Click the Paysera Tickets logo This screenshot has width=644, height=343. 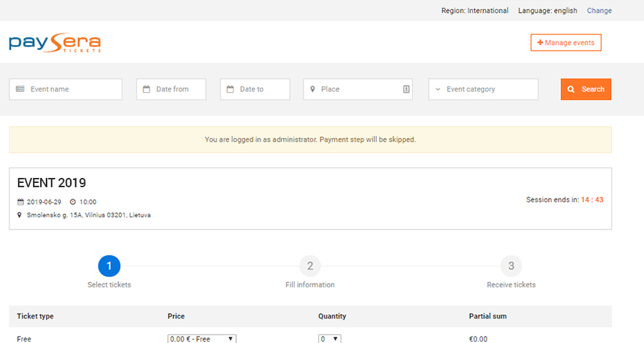point(55,43)
